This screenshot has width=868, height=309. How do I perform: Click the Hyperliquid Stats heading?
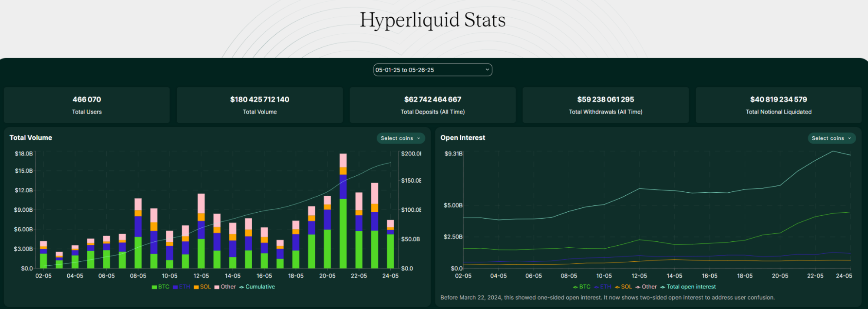click(432, 20)
